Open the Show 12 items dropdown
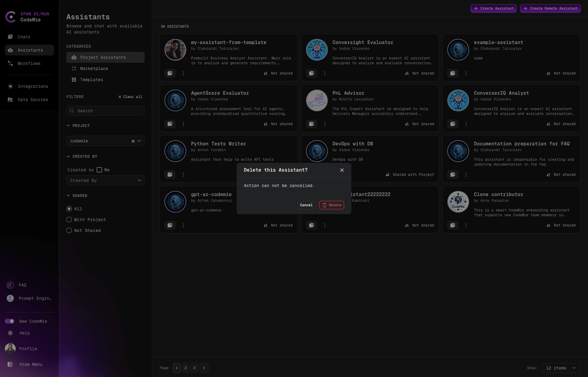 (561, 368)
